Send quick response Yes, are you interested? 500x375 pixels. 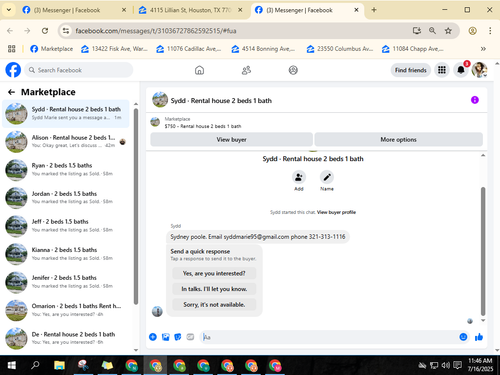(214, 273)
